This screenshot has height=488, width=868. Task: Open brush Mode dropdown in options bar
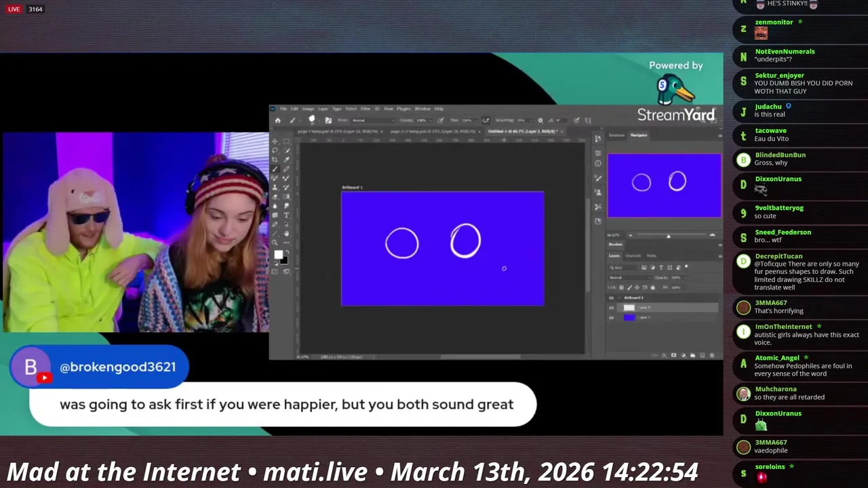coord(373,120)
